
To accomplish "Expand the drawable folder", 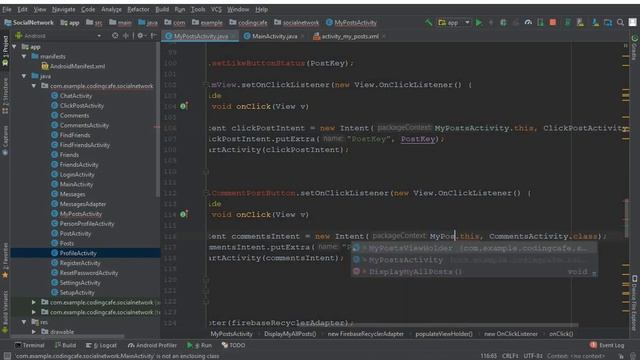I will [x=34, y=332].
